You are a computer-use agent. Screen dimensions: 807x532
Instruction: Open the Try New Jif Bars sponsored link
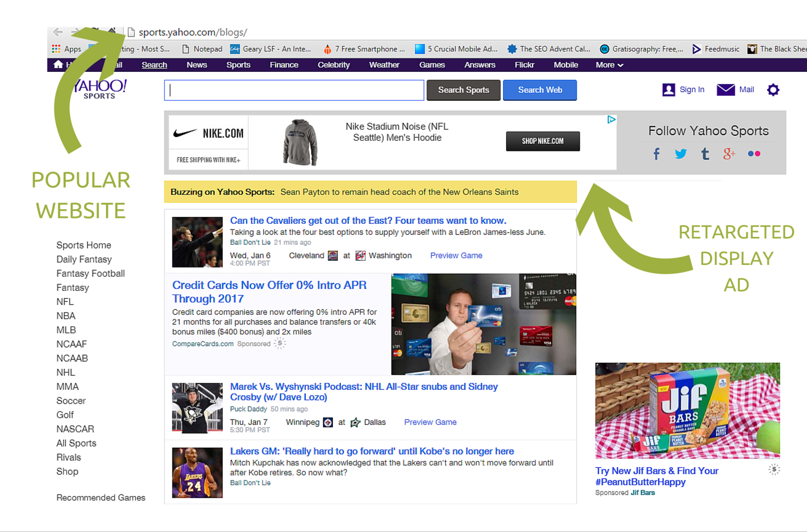coord(657,476)
